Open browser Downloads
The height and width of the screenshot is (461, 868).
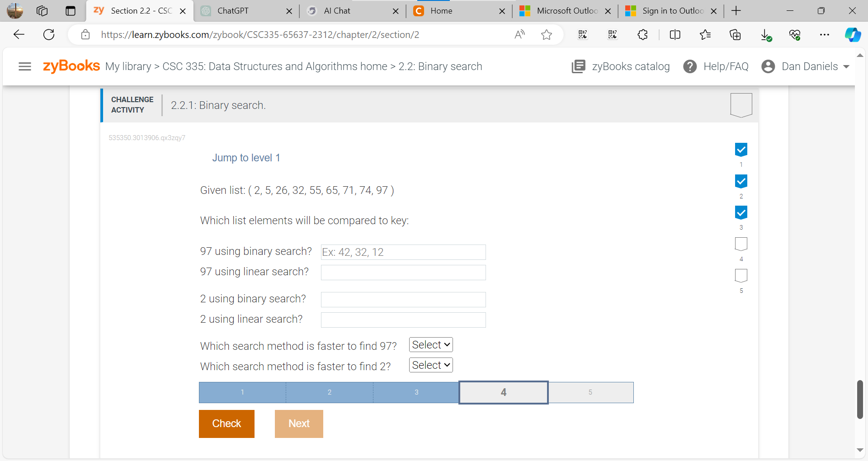[765, 34]
